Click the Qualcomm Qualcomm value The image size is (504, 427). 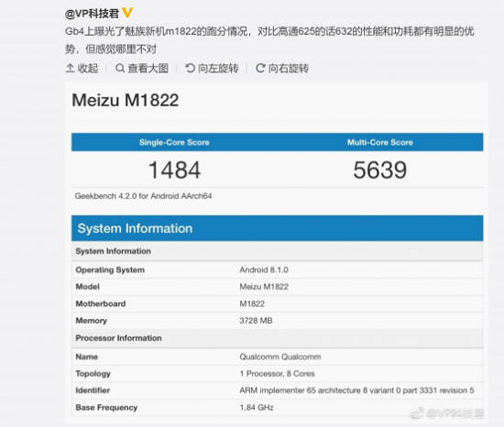[280, 357]
